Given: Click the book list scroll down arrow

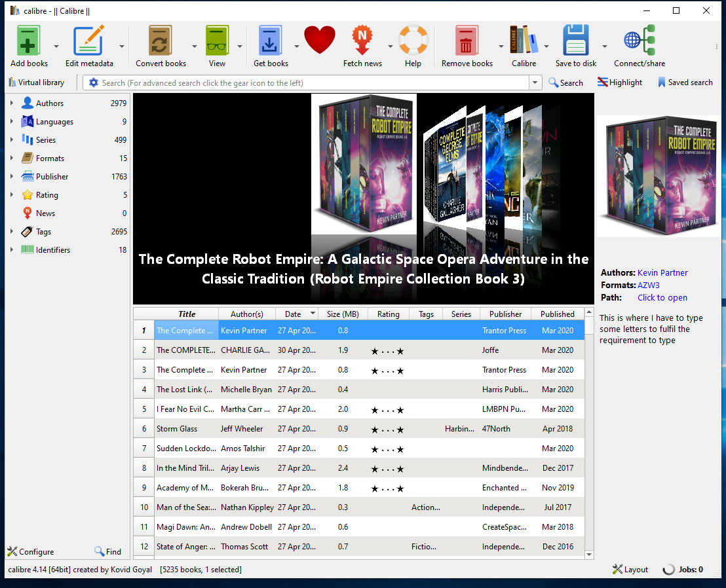Looking at the screenshot, I should (589, 554).
